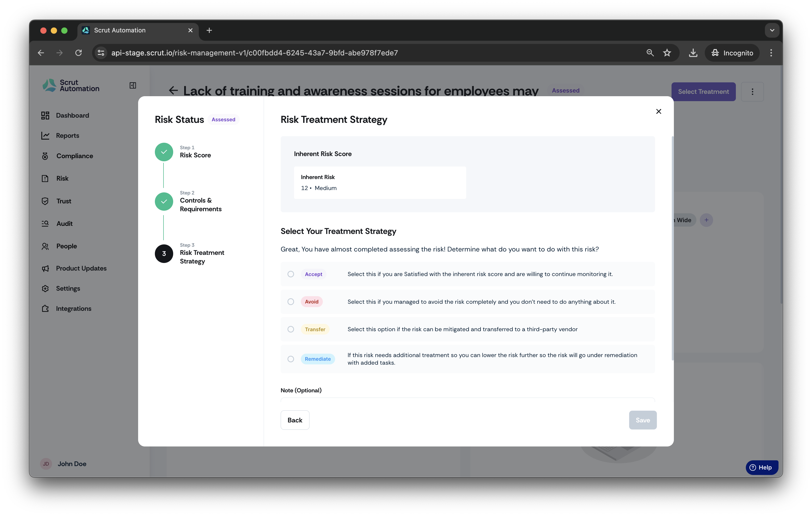812x516 pixels.
Task: Choose the Avoid treatment option
Action: tap(291, 302)
